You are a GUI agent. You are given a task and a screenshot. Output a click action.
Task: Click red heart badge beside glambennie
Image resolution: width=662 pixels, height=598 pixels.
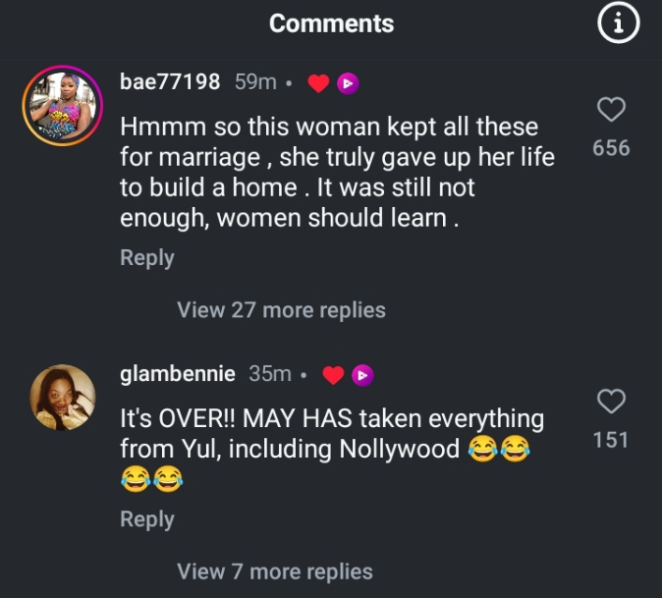point(335,375)
